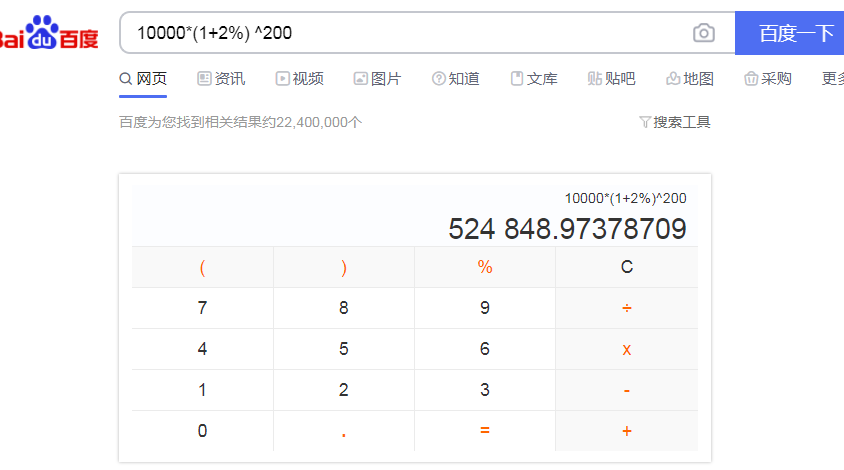Screen dimensions: 844x470
Task: Clear the calculator with C key
Action: (627, 267)
